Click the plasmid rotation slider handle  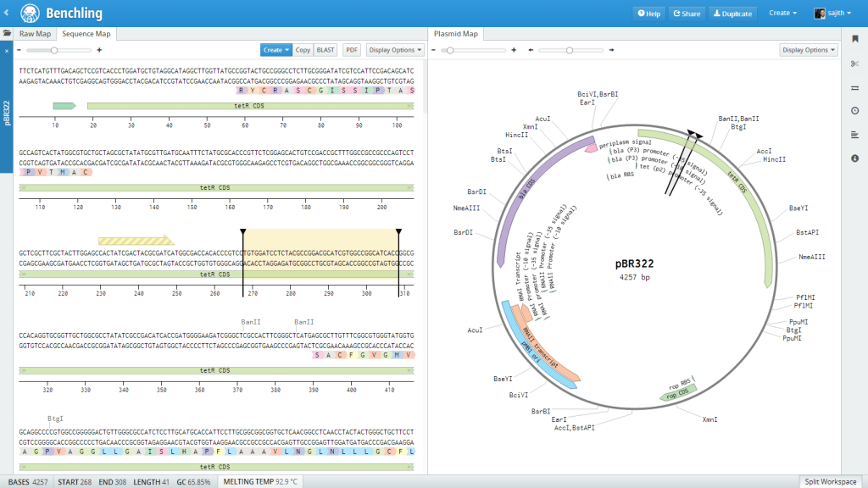coord(570,50)
